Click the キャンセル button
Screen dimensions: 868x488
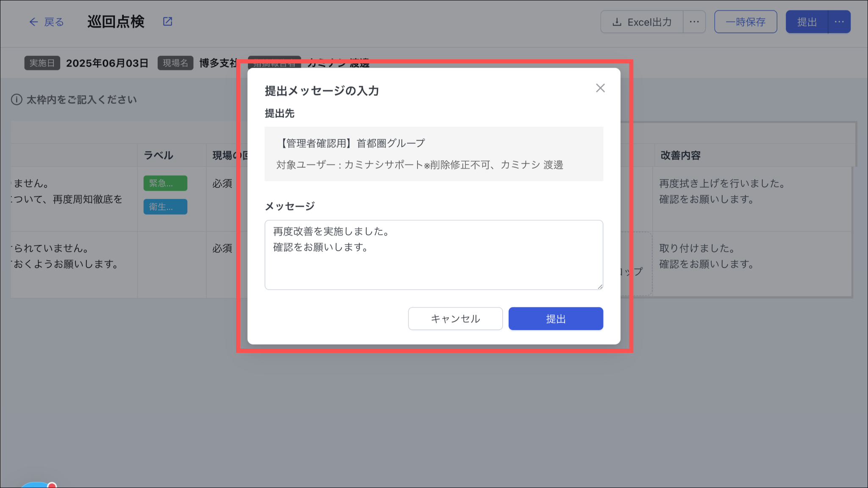pos(455,319)
